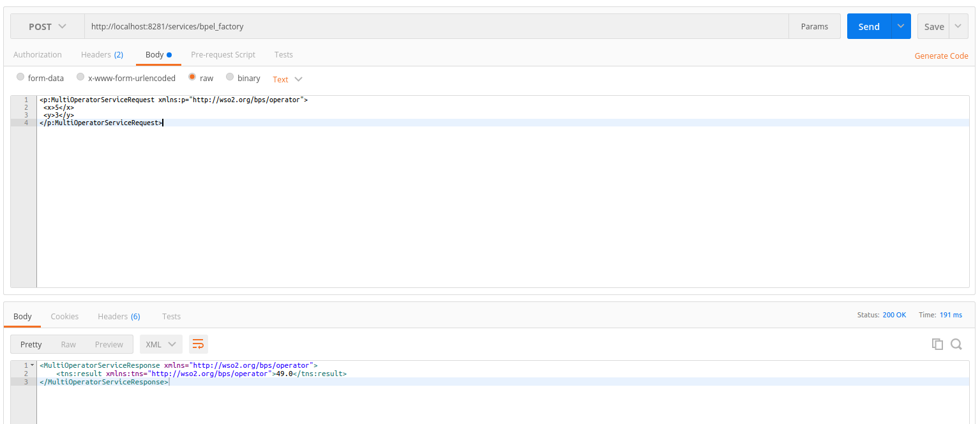
Task: Switch to the request Tests tab
Action: 283,54
